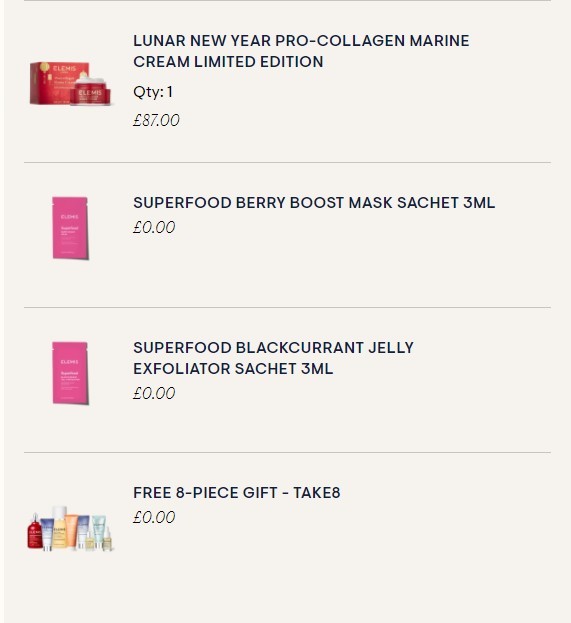
Task: Select the £87.00 price text
Action: (x=156, y=120)
